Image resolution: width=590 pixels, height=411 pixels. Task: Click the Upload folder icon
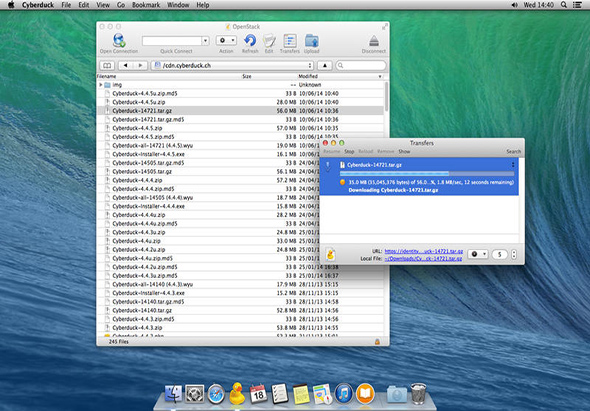click(x=312, y=40)
